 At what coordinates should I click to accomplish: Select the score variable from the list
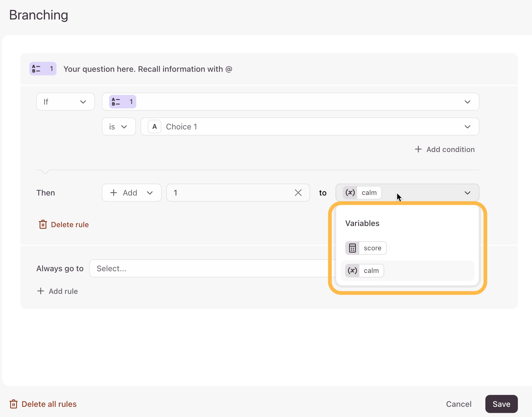372,248
